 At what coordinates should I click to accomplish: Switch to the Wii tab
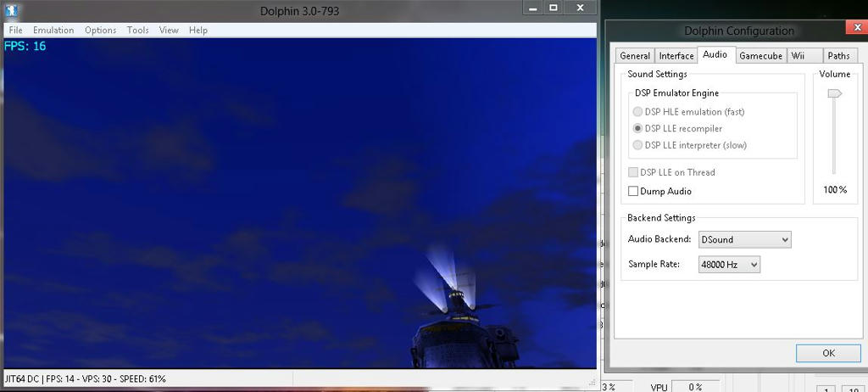pos(804,55)
